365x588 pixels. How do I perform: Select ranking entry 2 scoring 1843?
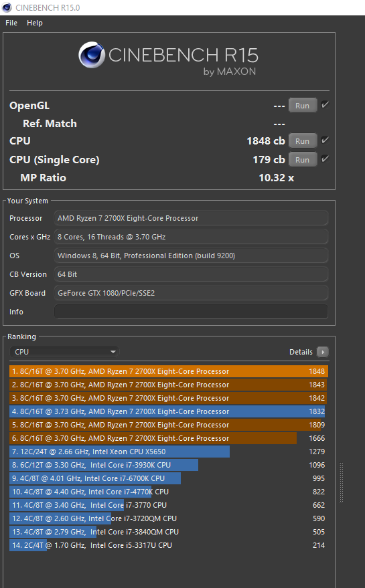click(169, 385)
